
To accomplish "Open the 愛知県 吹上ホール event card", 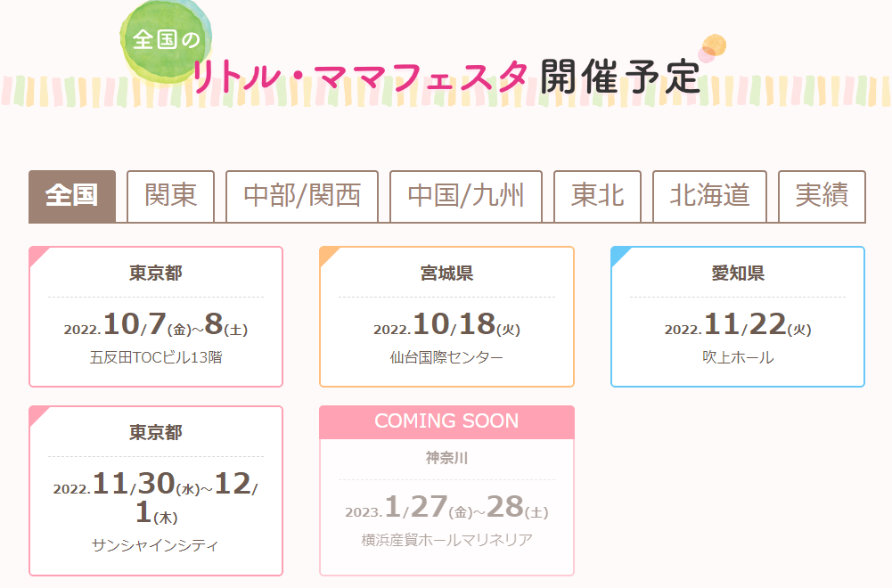I will [738, 317].
